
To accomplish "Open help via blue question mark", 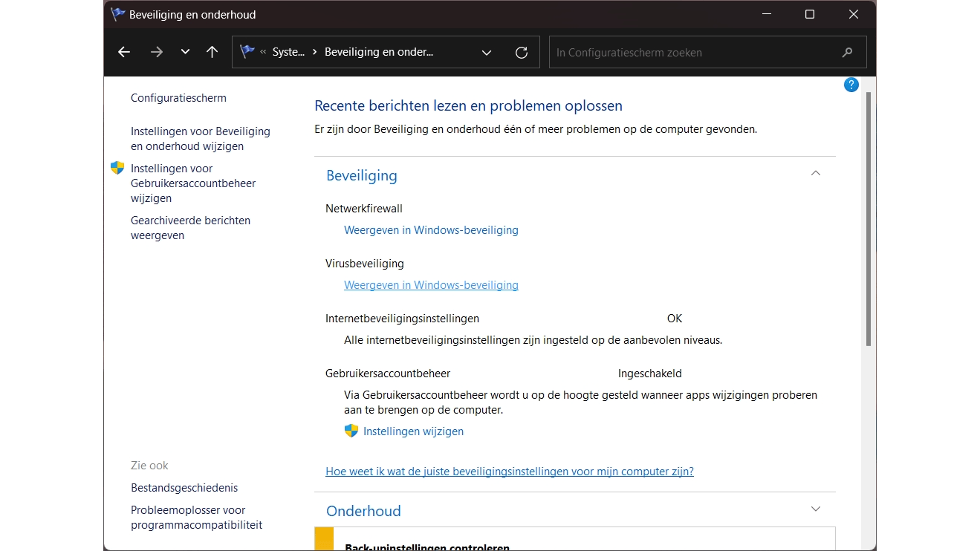I will coord(851,85).
